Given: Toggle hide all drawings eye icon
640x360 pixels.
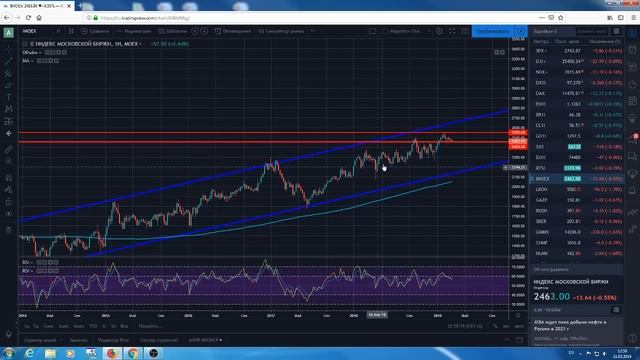Looking at the screenshot, I should [9, 214].
